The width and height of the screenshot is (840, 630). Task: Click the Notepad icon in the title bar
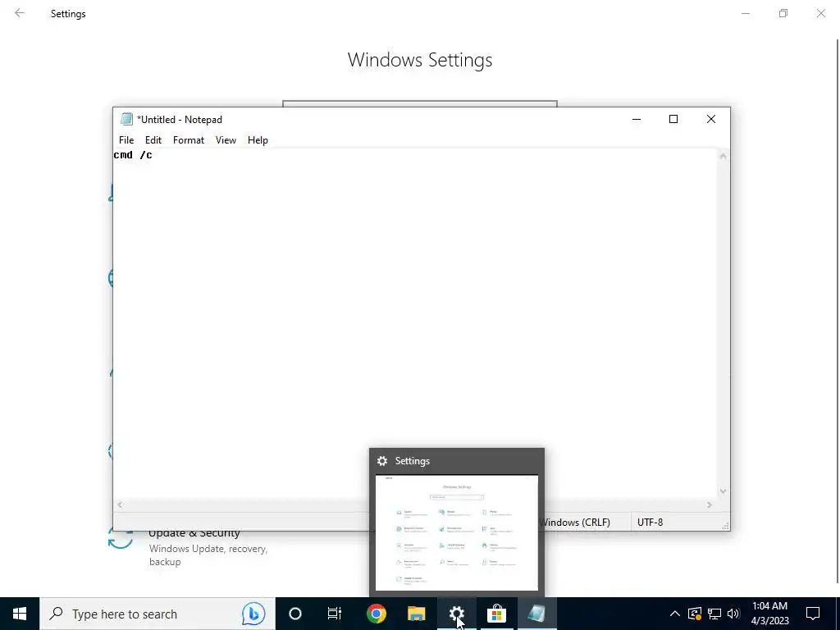coord(126,119)
